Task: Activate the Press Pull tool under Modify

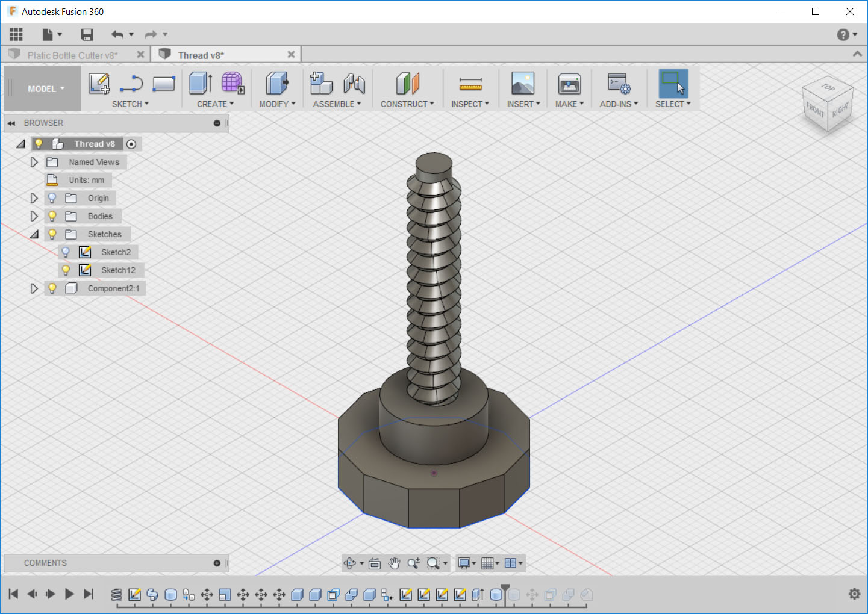Action: pyautogui.click(x=275, y=83)
